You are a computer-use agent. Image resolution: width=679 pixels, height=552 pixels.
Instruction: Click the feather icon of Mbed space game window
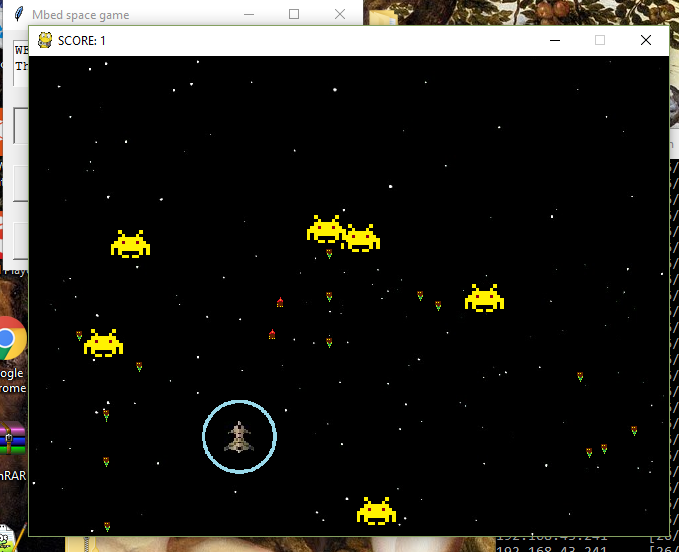19,14
